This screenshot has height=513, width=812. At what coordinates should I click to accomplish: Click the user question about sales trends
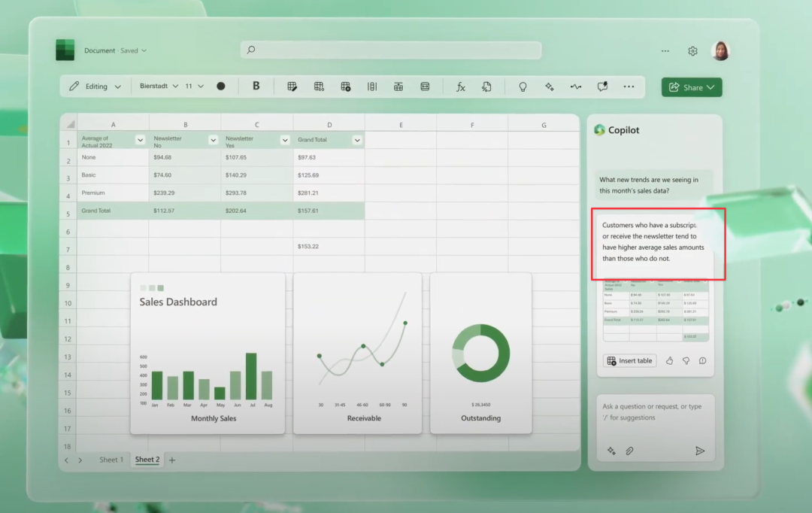(x=653, y=185)
